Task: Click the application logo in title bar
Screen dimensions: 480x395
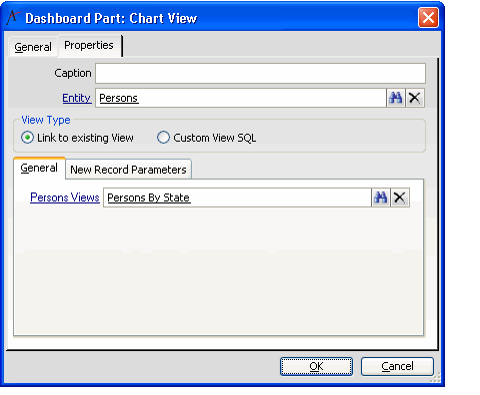Action: 14,17
